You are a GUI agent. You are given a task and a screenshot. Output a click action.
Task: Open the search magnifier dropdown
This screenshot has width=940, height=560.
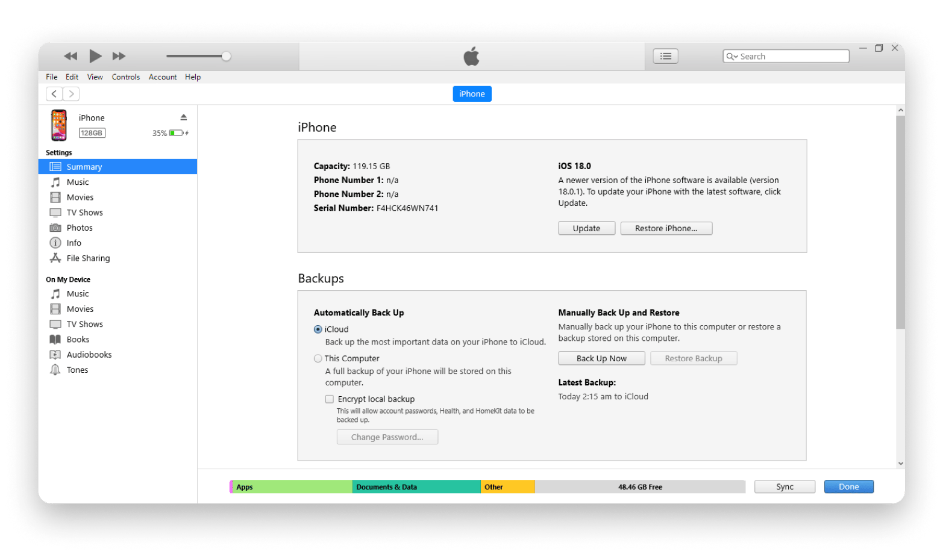tap(732, 56)
